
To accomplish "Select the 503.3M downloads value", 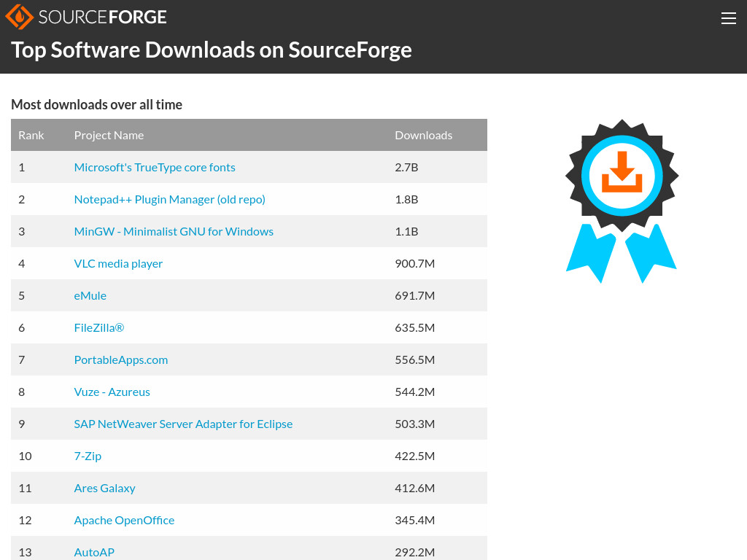I will [415, 424].
